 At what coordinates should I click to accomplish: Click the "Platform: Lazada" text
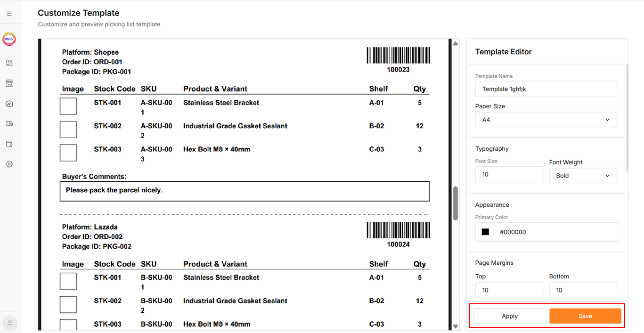[90, 227]
